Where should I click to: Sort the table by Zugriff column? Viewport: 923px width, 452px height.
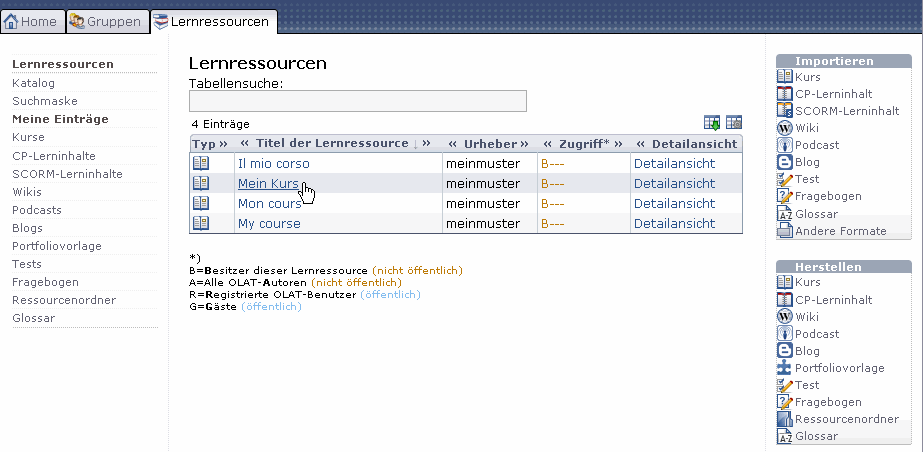(584, 143)
